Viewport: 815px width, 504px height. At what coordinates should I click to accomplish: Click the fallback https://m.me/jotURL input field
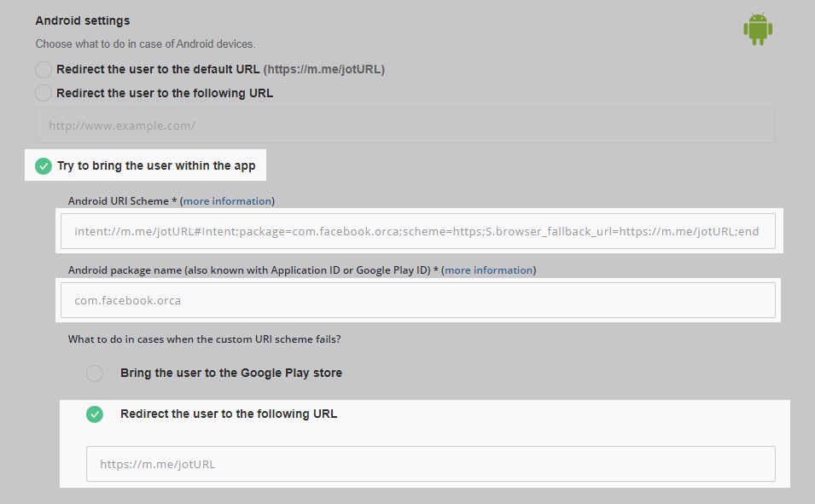tap(430, 464)
